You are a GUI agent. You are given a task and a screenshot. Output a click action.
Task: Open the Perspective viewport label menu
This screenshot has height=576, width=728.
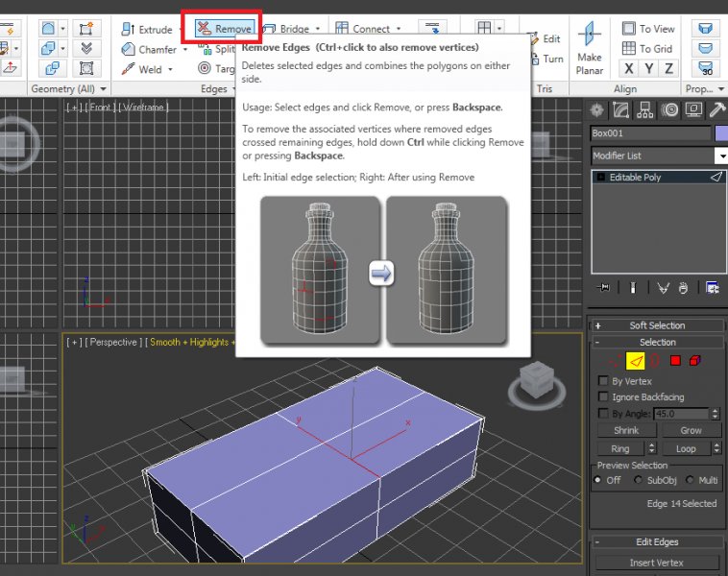coord(115,342)
